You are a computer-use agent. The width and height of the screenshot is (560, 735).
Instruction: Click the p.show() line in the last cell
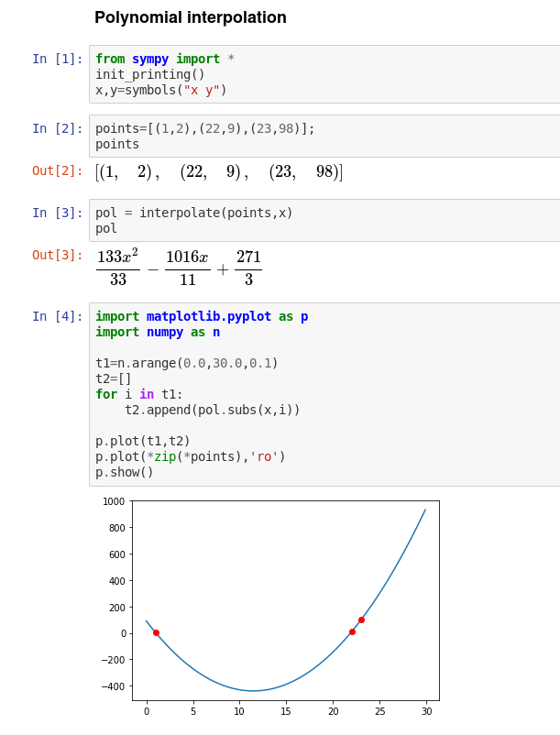(x=125, y=472)
